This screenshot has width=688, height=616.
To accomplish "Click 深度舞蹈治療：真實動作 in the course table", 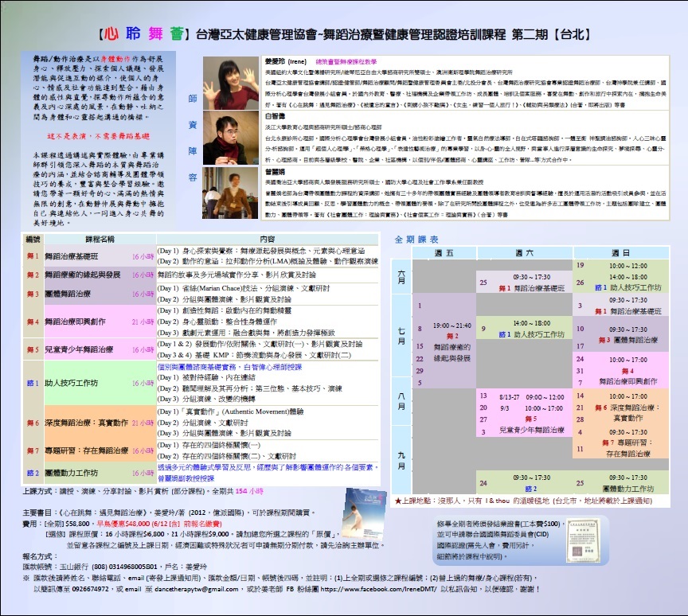I will pyautogui.click(x=87, y=423).
